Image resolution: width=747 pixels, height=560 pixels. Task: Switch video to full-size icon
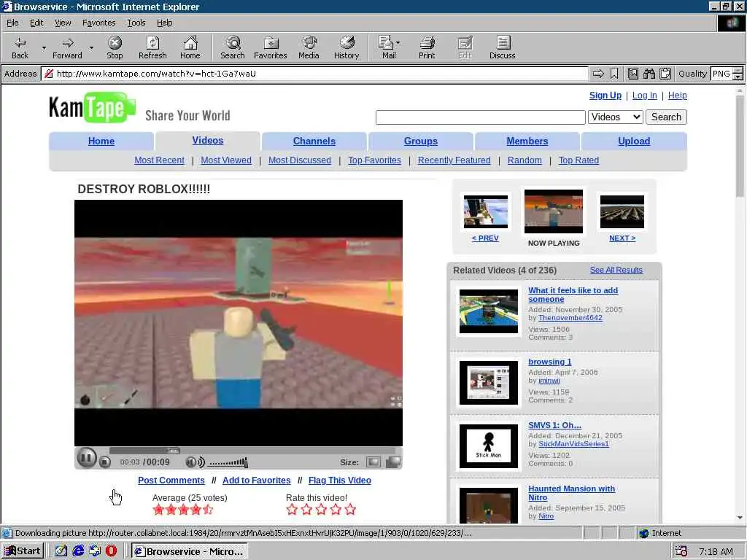pos(393,462)
